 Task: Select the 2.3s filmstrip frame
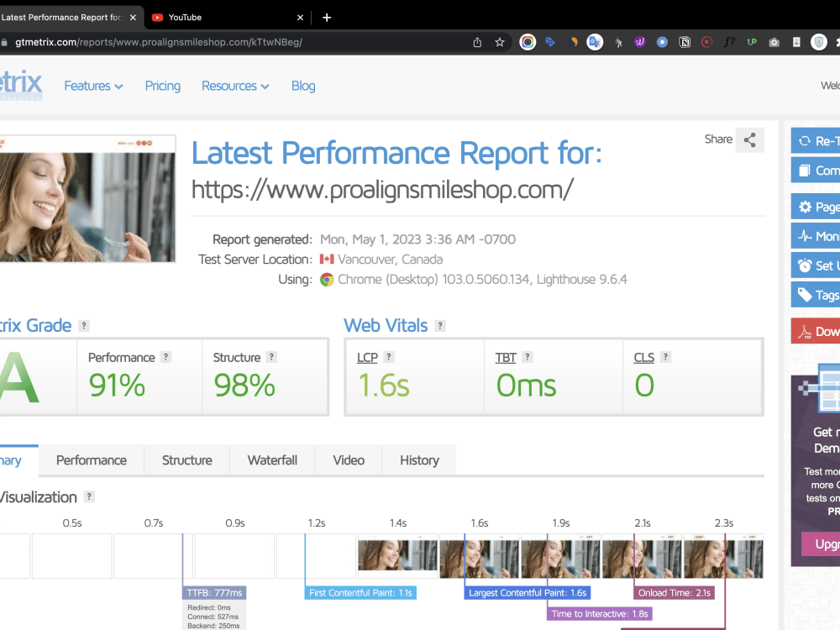pyautogui.click(x=724, y=556)
